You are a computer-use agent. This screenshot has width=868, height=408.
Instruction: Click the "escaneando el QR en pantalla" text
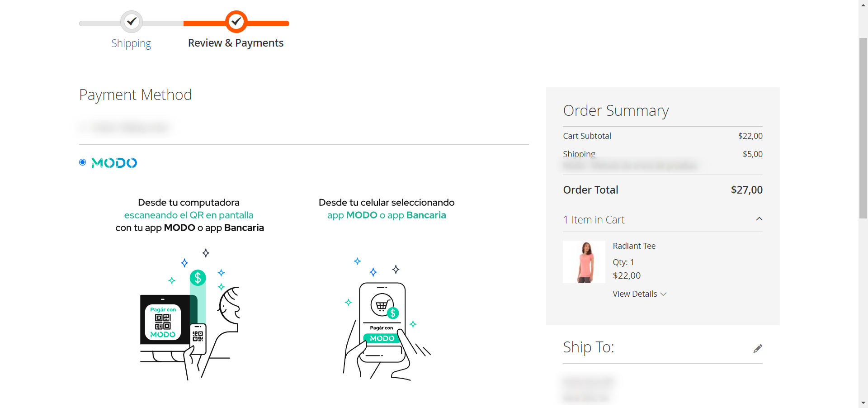tap(189, 215)
